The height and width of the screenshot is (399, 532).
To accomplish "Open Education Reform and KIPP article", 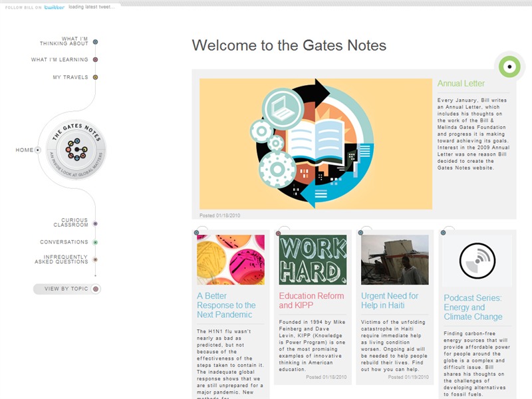I will tap(311, 301).
